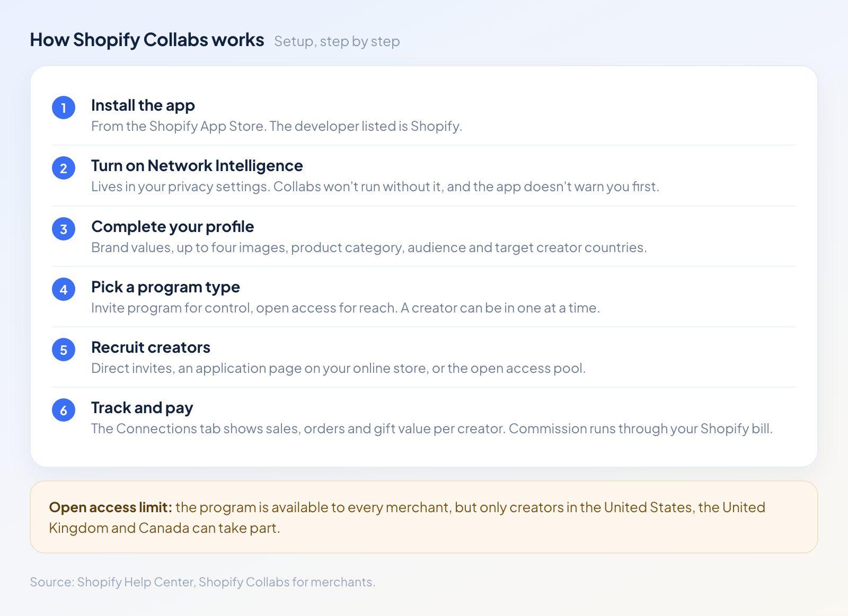Click the blue step 6 badge
The width and height of the screenshot is (848, 616).
pyautogui.click(x=64, y=410)
